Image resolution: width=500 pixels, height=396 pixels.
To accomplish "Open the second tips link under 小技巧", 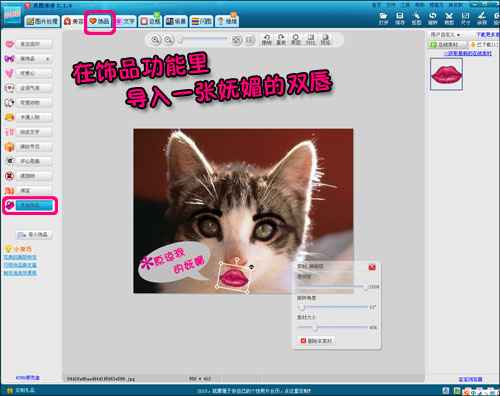I will tap(20, 265).
